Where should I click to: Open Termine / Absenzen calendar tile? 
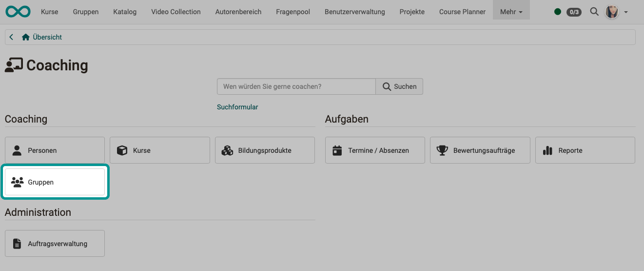(375, 150)
